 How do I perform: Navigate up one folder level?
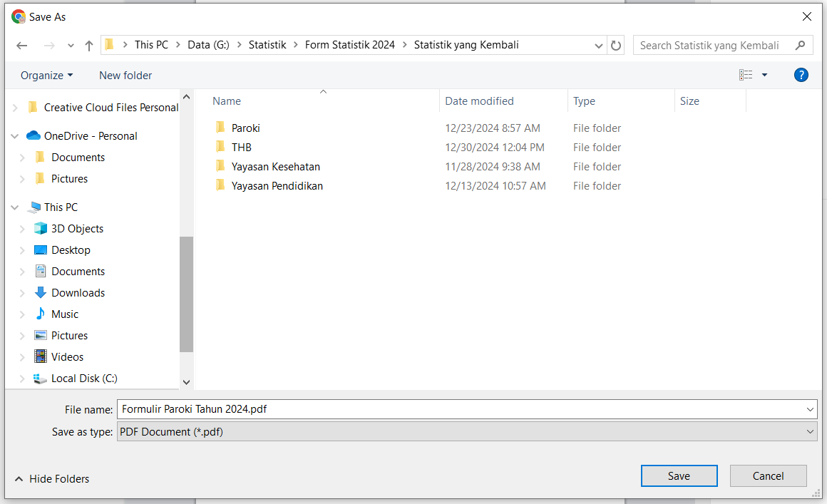[88, 46]
